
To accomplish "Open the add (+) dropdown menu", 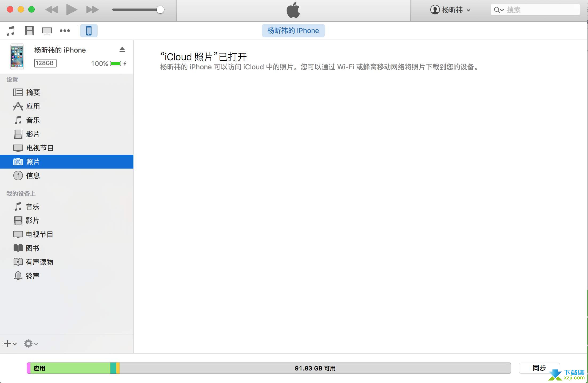I will [10, 344].
